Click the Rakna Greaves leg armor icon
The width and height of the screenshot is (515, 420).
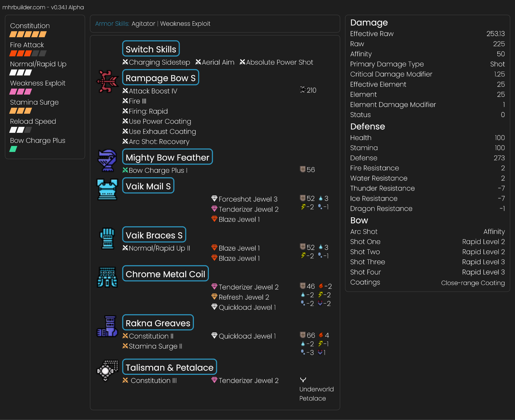pos(107,326)
